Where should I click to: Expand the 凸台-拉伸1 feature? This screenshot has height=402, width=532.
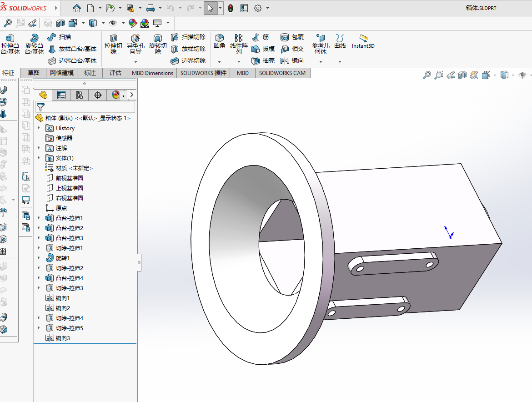[x=39, y=218]
